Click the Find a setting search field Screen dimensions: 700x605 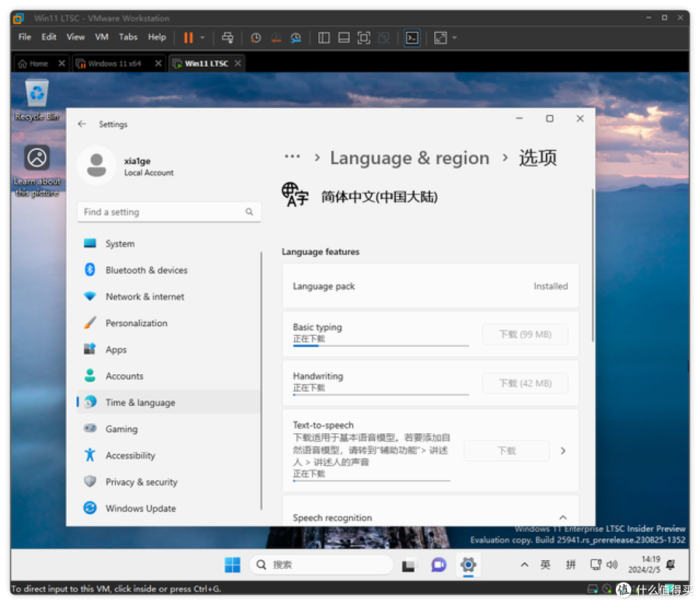pos(169,212)
